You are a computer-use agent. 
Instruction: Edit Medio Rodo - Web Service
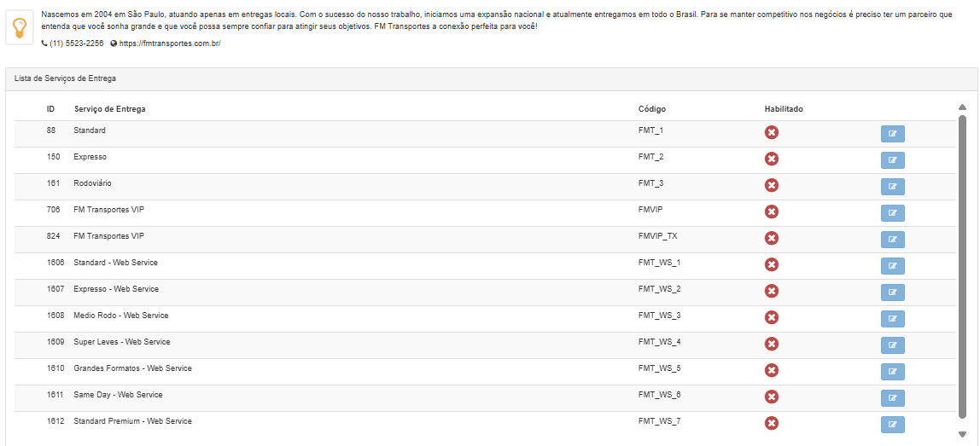pyautogui.click(x=892, y=319)
